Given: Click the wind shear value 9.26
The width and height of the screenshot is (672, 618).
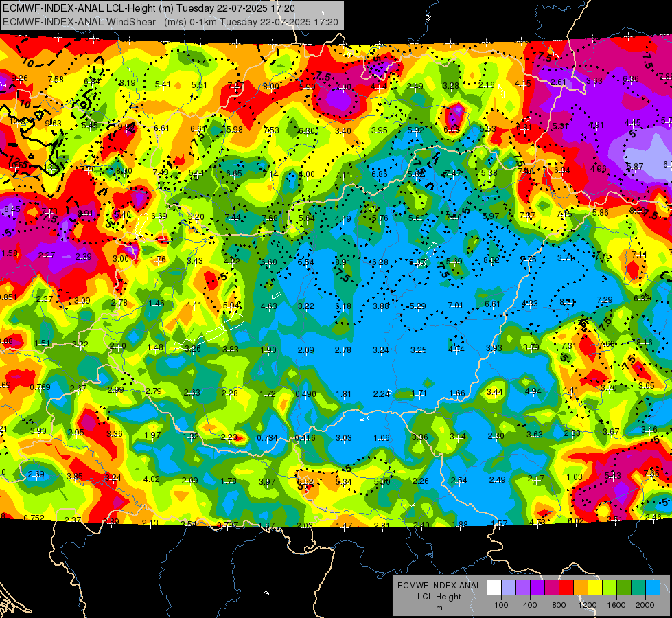Looking at the screenshot, I should tap(20, 78).
